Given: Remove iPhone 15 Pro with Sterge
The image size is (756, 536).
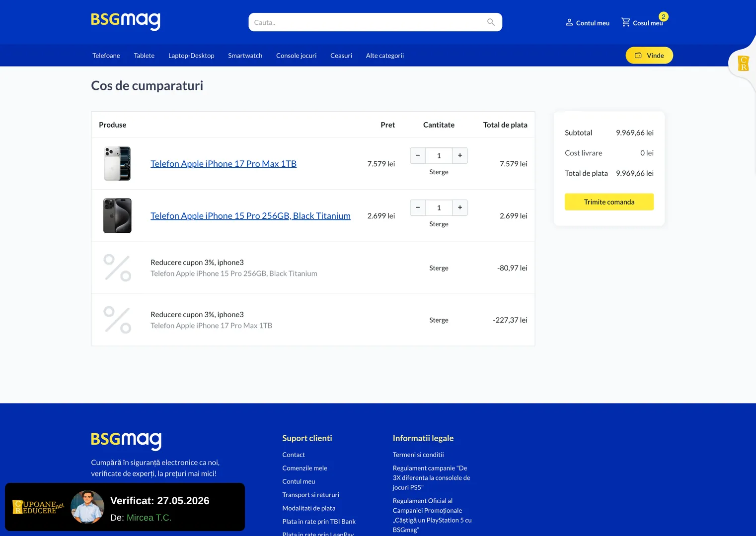Looking at the screenshot, I should click(x=439, y=224).
